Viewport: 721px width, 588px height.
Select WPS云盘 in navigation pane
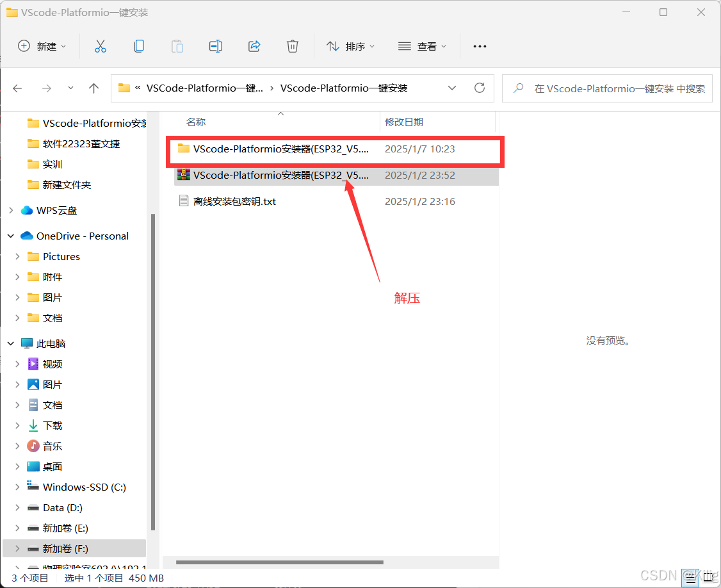click(x=56, y=210)
